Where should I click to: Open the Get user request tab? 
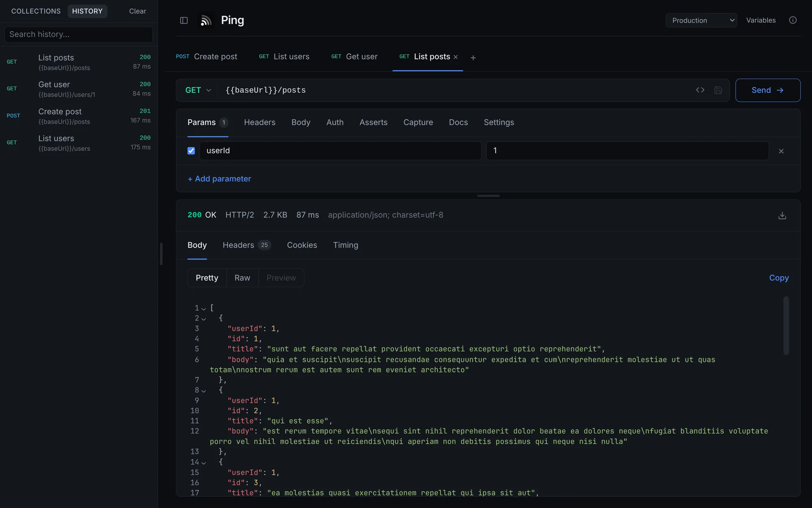pos(354,57)
